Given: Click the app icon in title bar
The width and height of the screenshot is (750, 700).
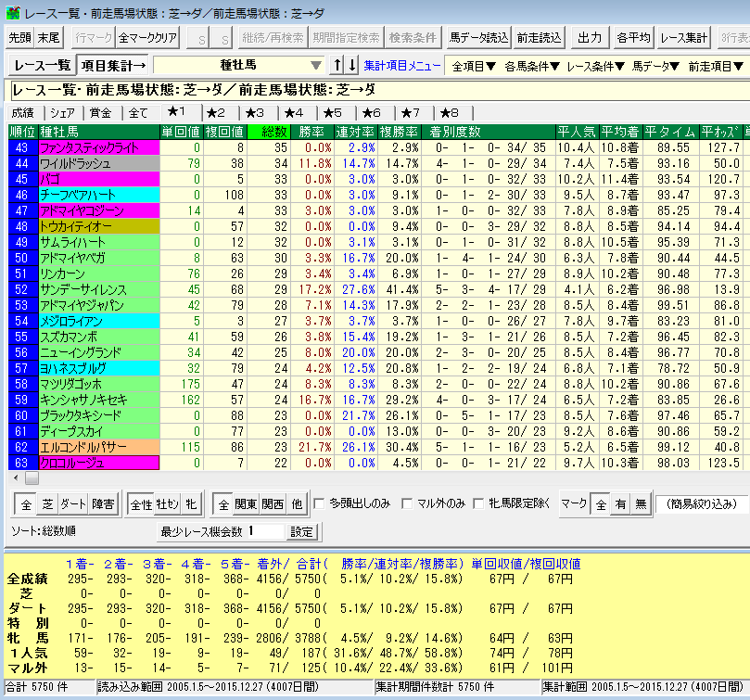Looking at the screenshot, I should (x=12, y=12).
